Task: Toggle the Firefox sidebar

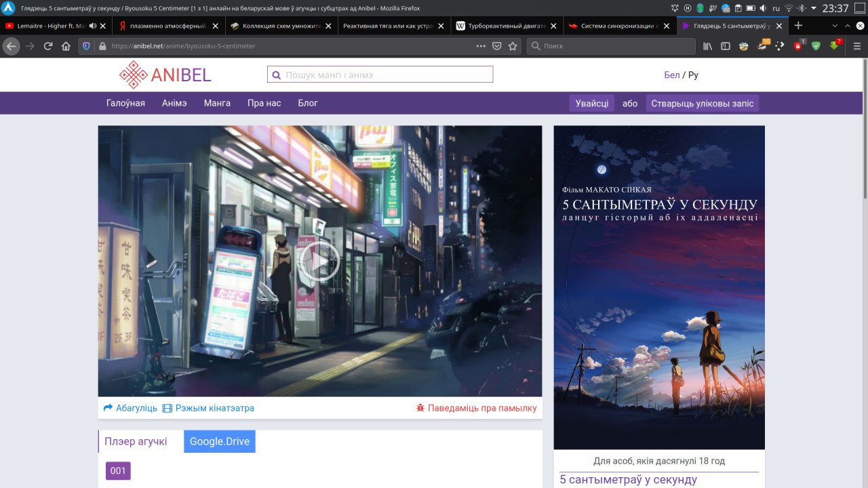Action: (726, 46)
